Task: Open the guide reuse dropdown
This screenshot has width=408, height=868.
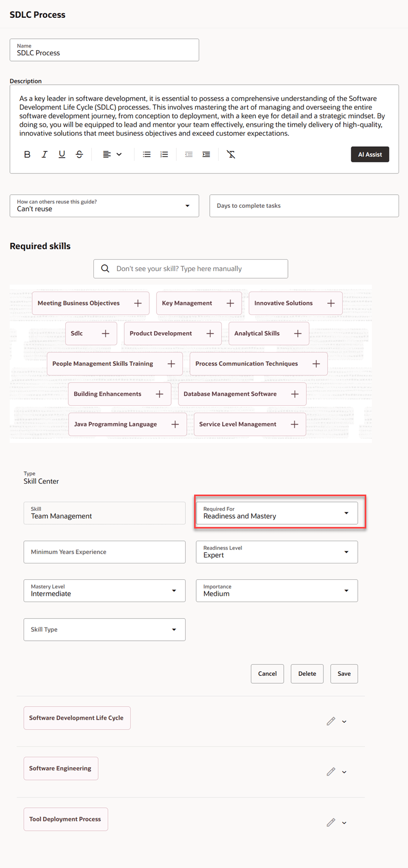Action: pyautogui.click(x=104, y=206)
